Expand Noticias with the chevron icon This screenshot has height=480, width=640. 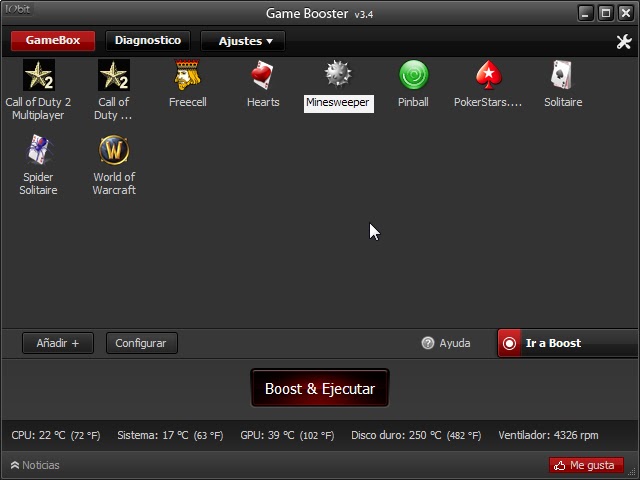15,465
